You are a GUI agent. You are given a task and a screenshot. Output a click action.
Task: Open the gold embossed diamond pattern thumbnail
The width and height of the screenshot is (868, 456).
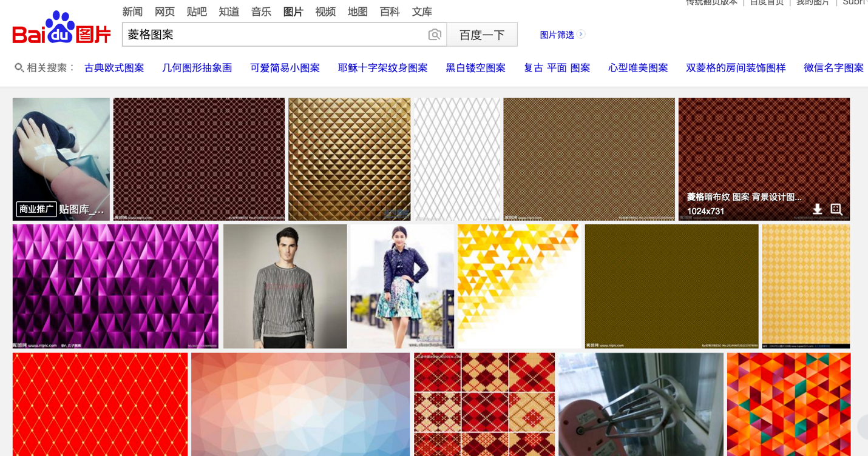(350, 159)
